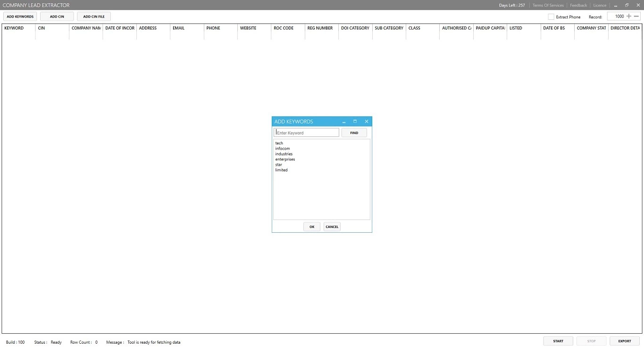Select the 'tech' keyword in list
The height and width of the screenshot is (347, 644).
pyautogui.click(x=279, y=143)
